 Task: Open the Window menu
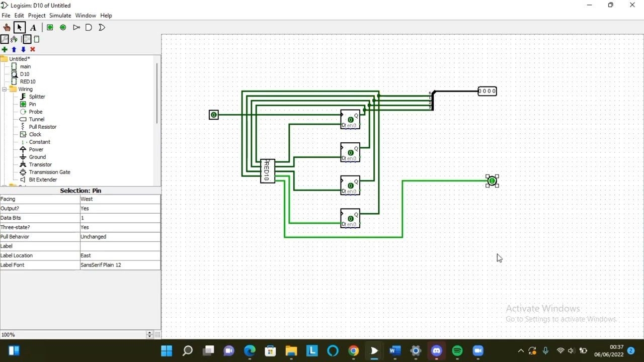[x=86, y=16]
